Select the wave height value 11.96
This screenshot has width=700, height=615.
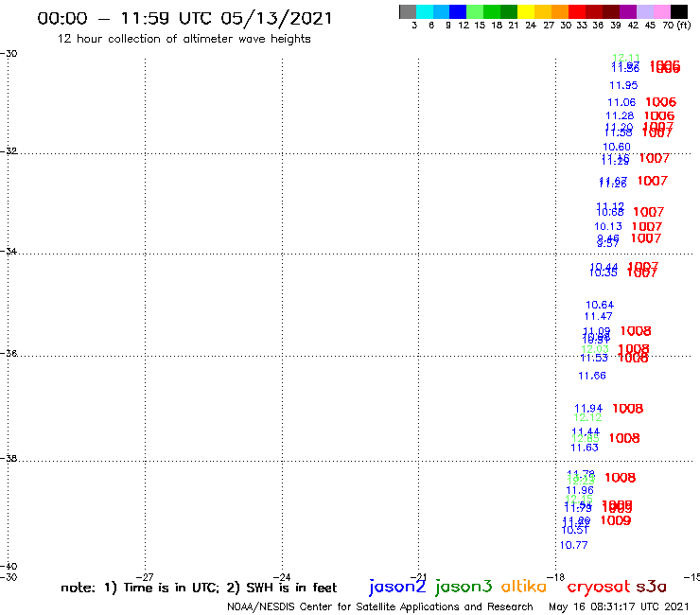click(580, 490)
